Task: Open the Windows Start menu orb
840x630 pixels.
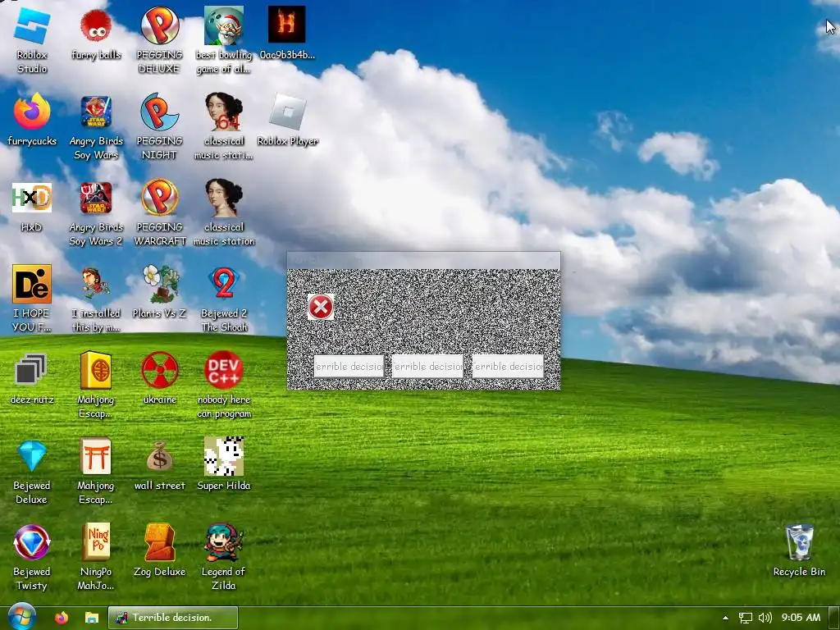Action: (x=21, y=617)
